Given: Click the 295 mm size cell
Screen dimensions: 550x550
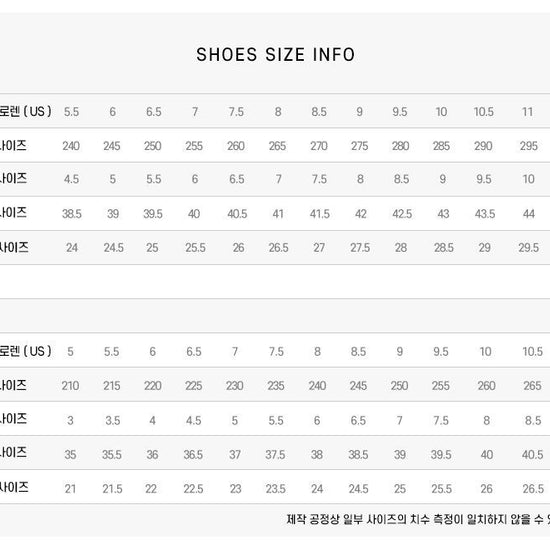Looking at the screenshot, I should point(529,146).
